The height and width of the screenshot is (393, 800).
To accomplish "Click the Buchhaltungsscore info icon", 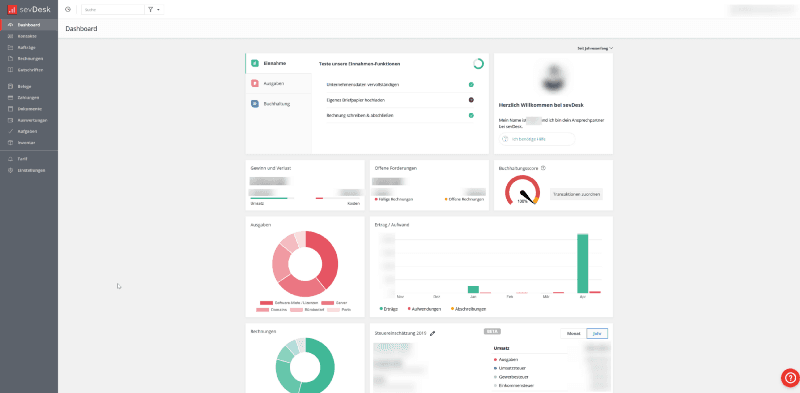I will tap(543, 168).
